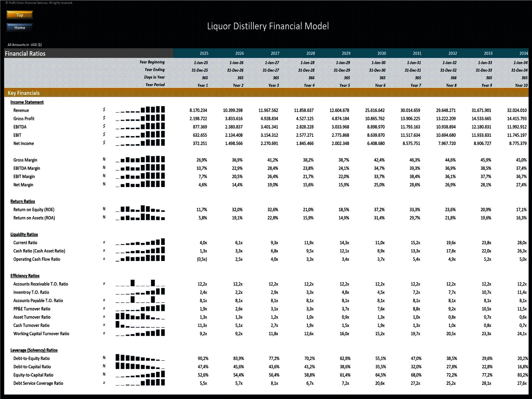This screenshot has height=399, width=532.
Task: Select the Gross Margin sparkline chart
Action: pyautogui.click(x=140, y=159)
